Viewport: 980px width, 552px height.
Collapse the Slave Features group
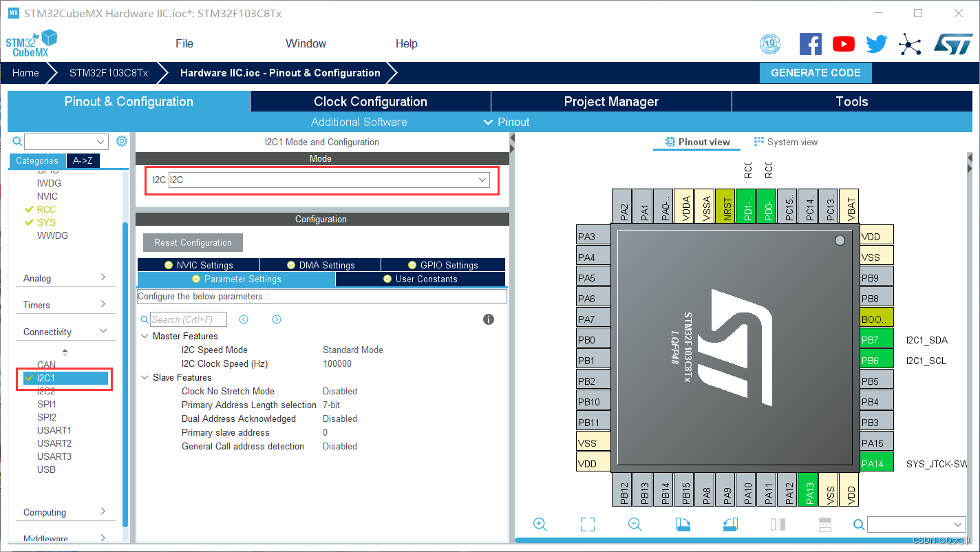tap(145, 377)
